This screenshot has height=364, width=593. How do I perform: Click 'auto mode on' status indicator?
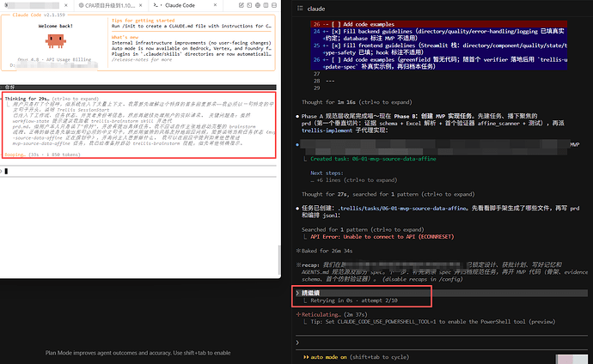pyautogui.click(x=328, y=357)
